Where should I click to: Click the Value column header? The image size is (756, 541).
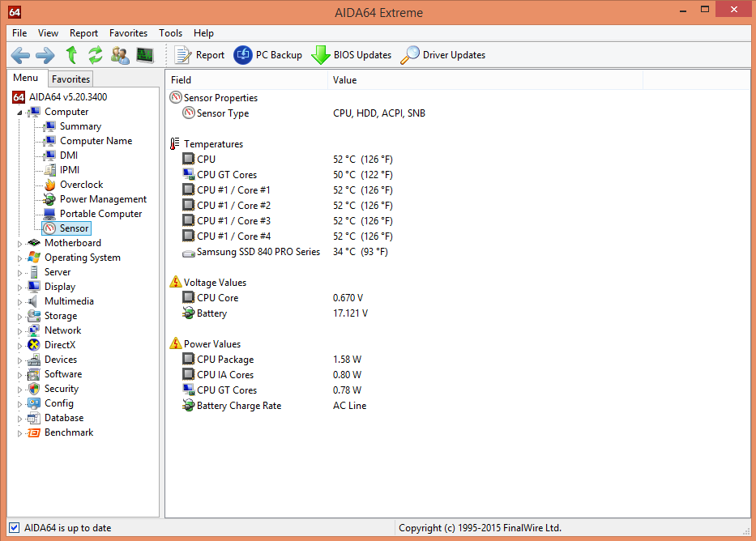485,80
